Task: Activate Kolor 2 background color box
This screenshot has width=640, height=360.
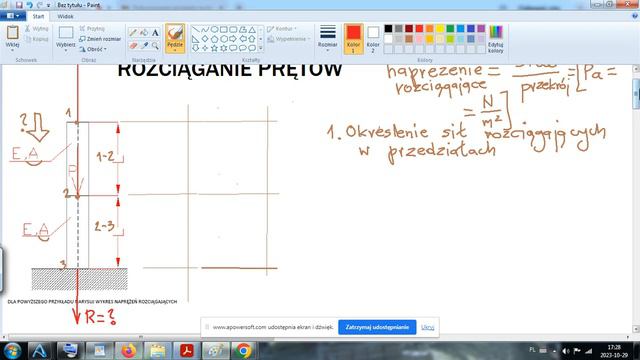Action: tap(373, 39)
